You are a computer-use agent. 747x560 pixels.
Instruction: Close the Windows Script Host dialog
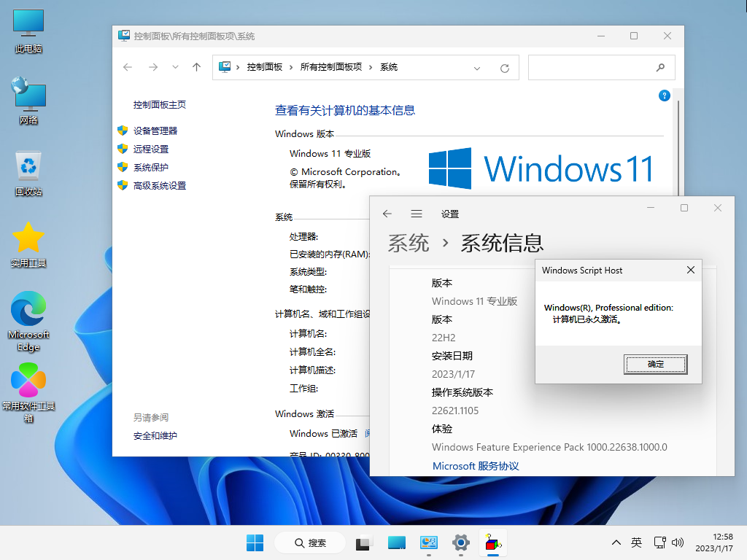pyautogui.click(x=691, y=270)
